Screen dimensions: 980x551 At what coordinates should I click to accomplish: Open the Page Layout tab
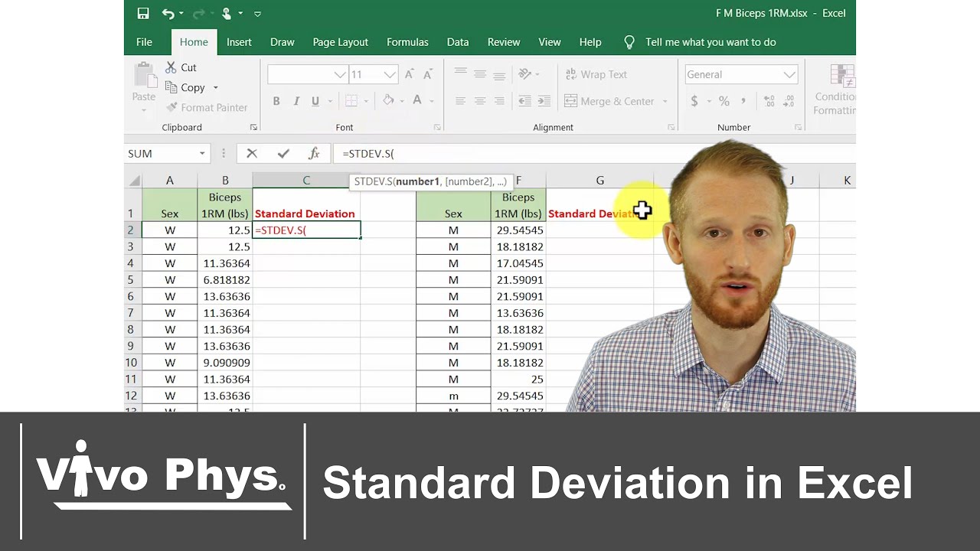pos(341,42)
